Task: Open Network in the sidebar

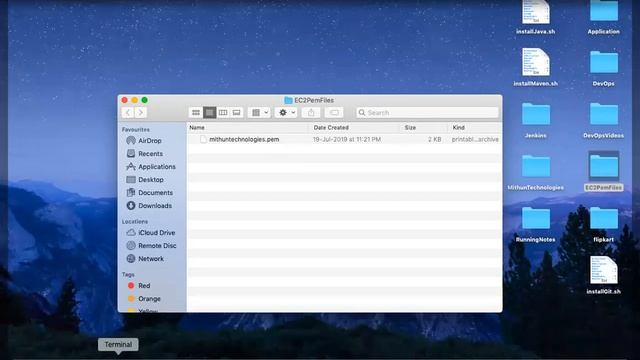Action: click(x=151, y=259)
